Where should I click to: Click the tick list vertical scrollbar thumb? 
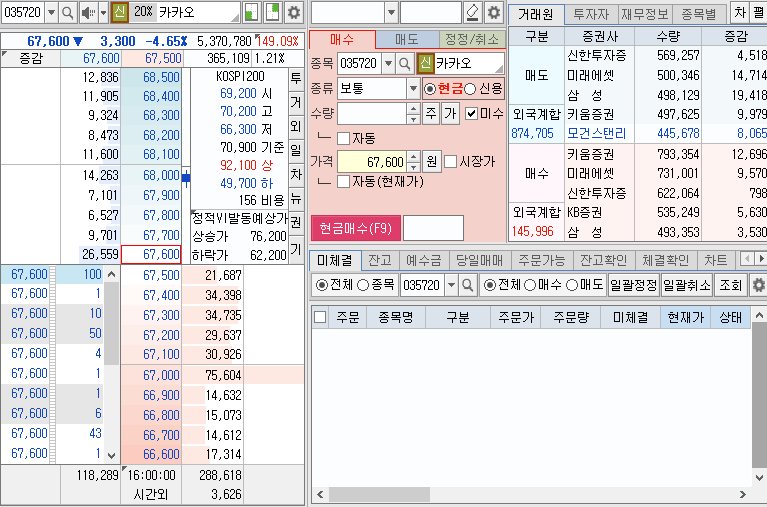112,323
